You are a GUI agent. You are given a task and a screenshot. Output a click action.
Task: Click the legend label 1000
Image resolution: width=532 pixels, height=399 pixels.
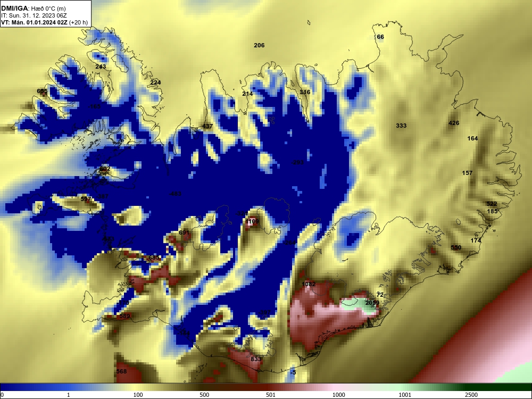(338, 395)
